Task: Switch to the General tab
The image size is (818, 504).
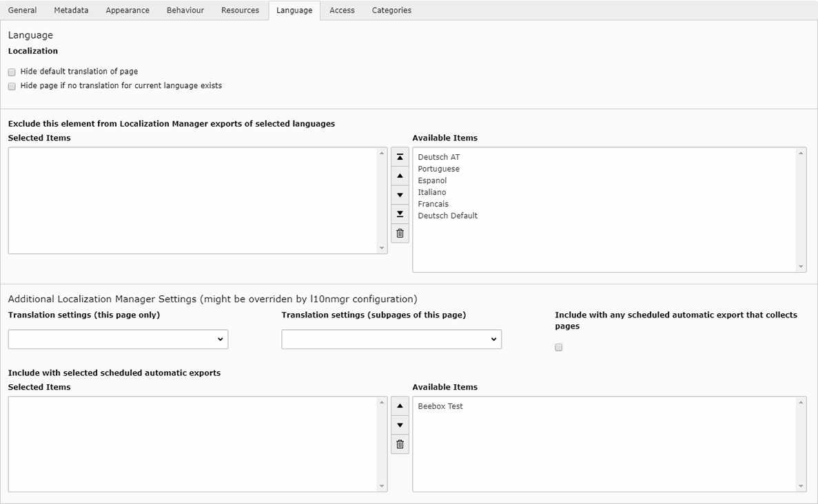Action: 22,10
